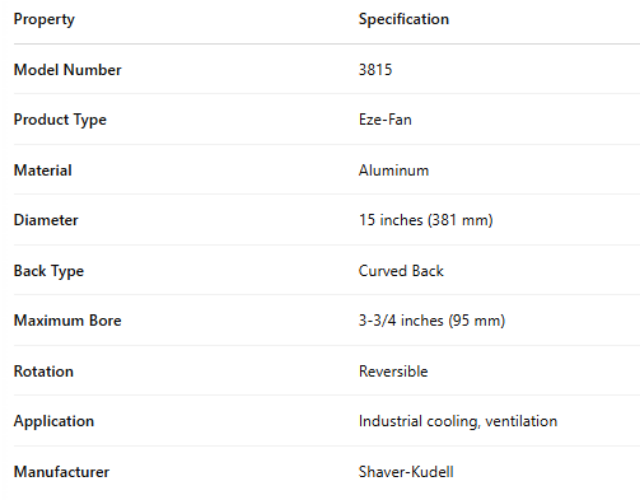Click the model number value 3815
The height and width of the screenshot is (500, 640).
click(375, 70)
